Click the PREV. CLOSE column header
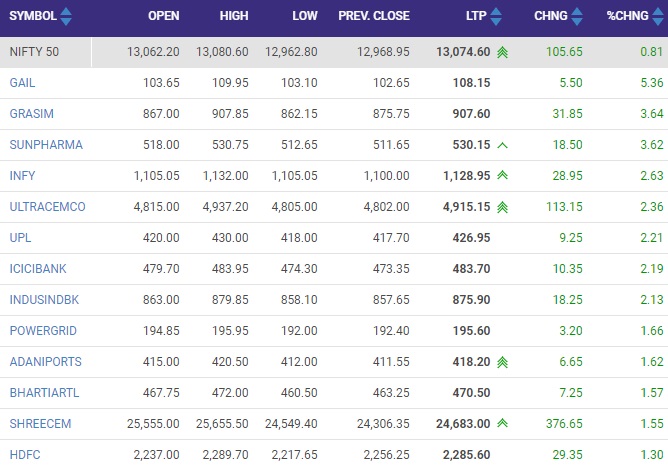The width and height of the screenshot is (668, 466). 374,16
